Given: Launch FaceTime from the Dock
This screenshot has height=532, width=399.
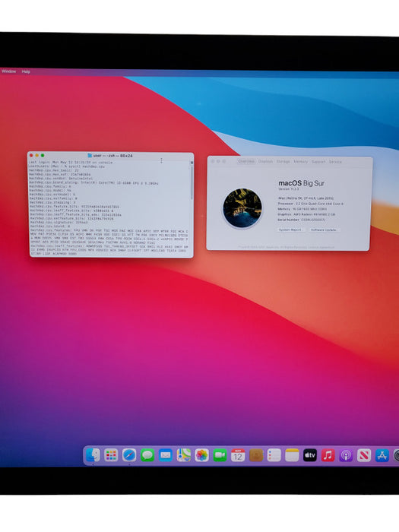Looking at the screenshot, I should click(x=220, y=455).
